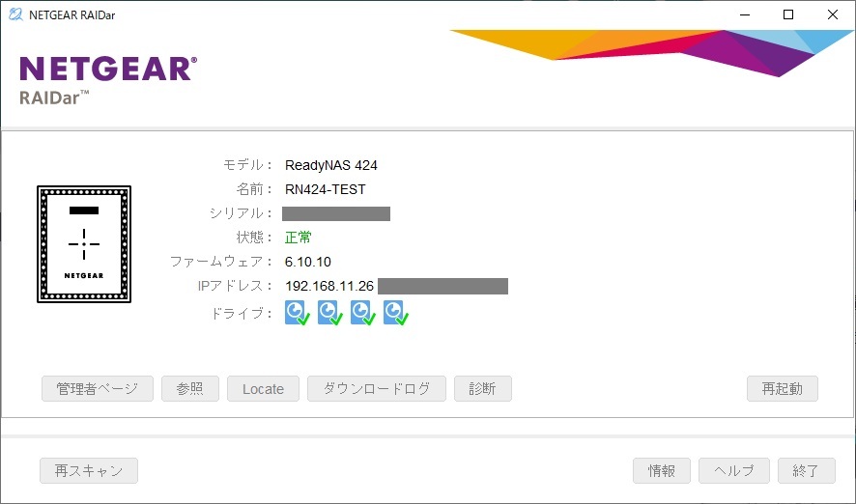Click the Locate button

coord(263,389)
